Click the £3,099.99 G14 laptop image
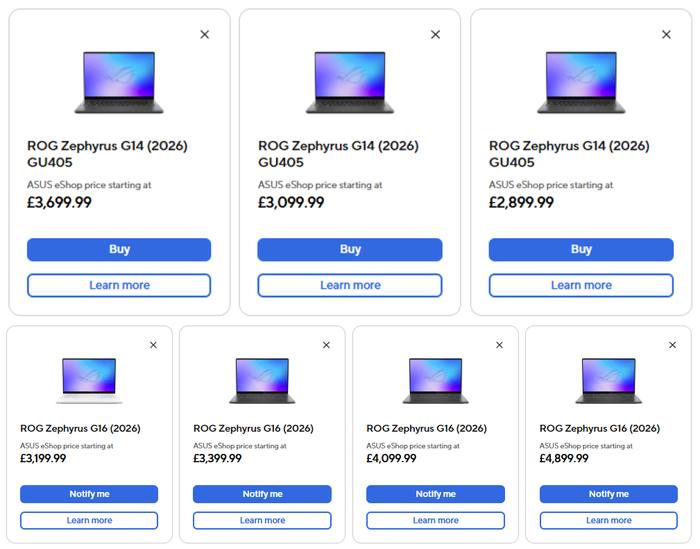The image size is (700, 549). click(350, 82)
